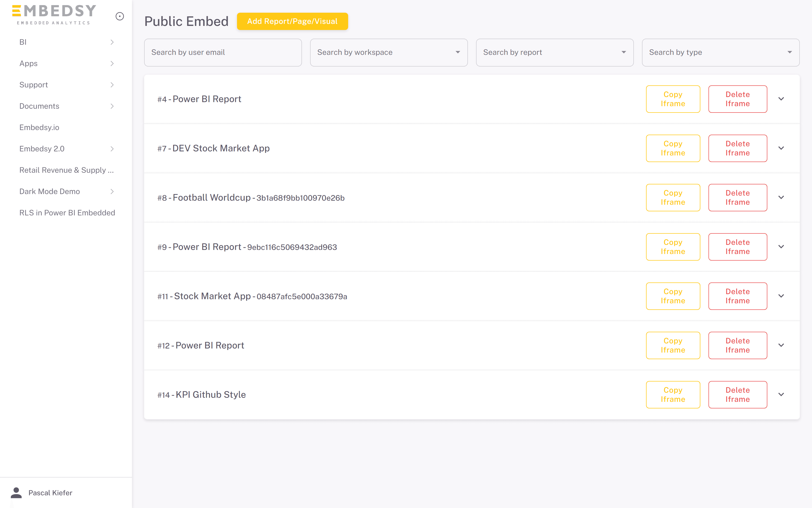Image resolution: width=812 pixels, height=508 pixels.
Task: Copy Iframe for #12 Power BI Report
Action: coord(673,345)
